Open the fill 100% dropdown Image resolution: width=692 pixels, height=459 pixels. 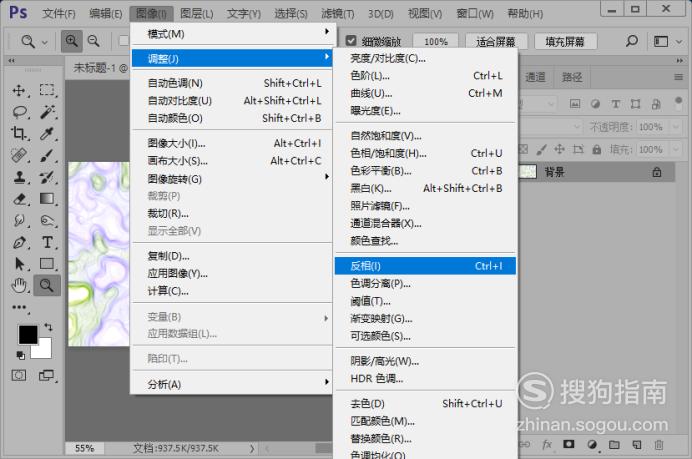pyautogui.click(x=677, y=150)
